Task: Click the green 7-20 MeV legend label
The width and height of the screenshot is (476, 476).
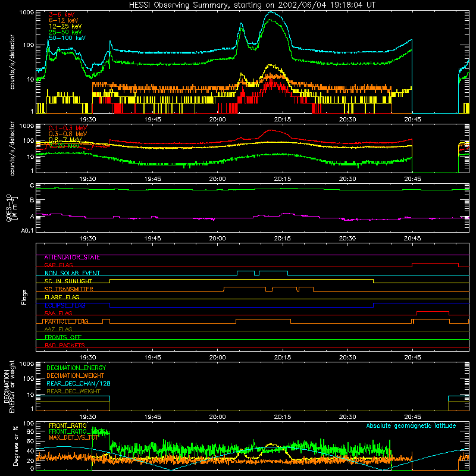Action: coord(64,146)
